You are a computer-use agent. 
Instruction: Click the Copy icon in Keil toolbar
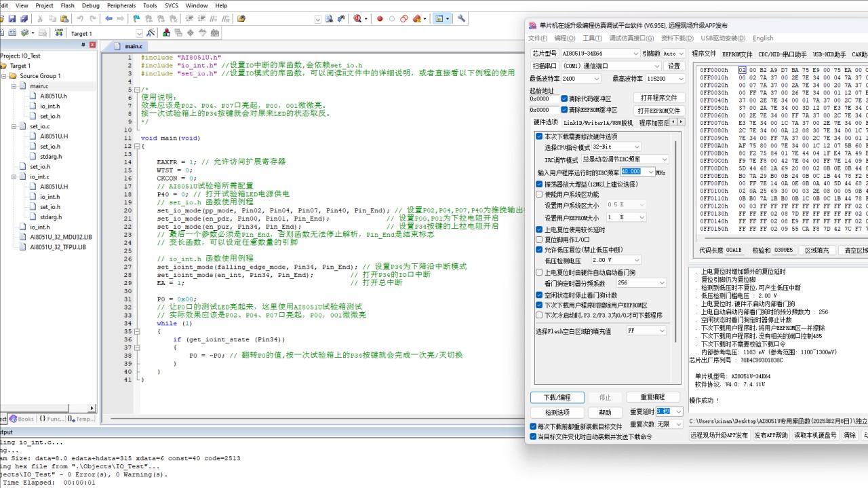52,18
